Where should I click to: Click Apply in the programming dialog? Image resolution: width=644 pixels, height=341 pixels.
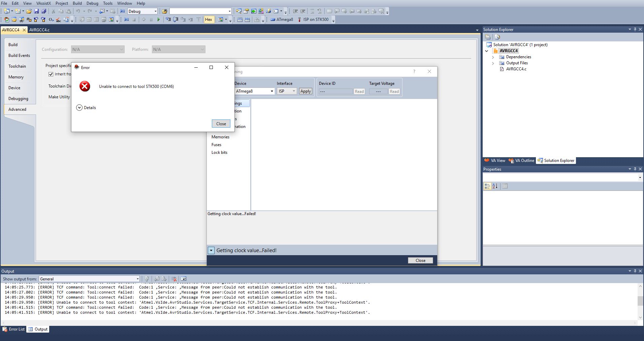(305, 91)
